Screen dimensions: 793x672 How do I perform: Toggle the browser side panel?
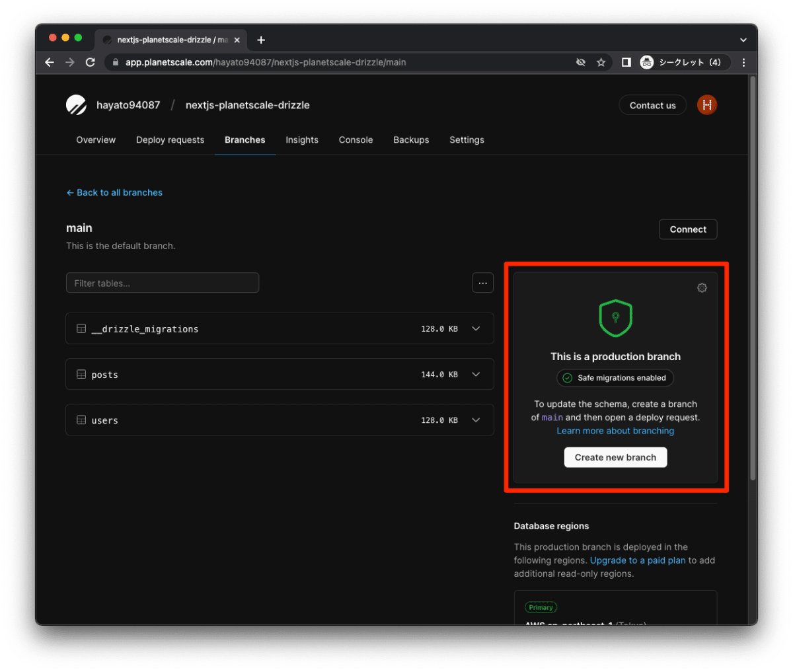coord(626,62)
